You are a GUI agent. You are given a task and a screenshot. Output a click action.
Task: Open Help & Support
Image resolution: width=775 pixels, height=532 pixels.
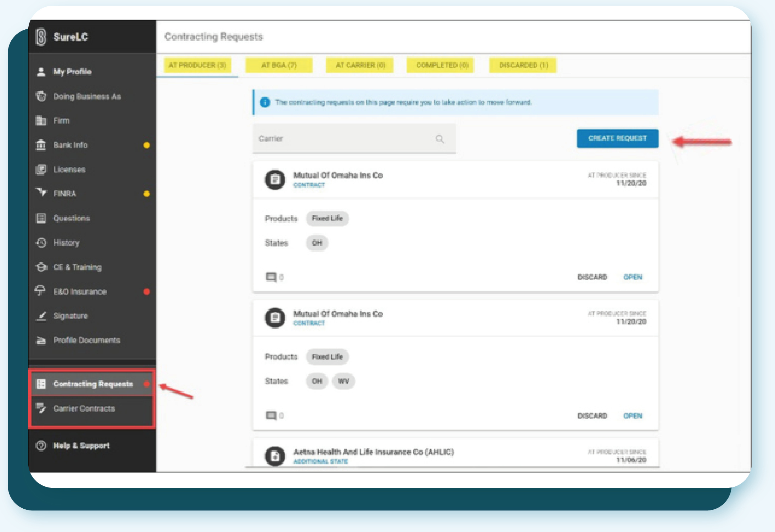pyautogui.click(x=92, y=446)
